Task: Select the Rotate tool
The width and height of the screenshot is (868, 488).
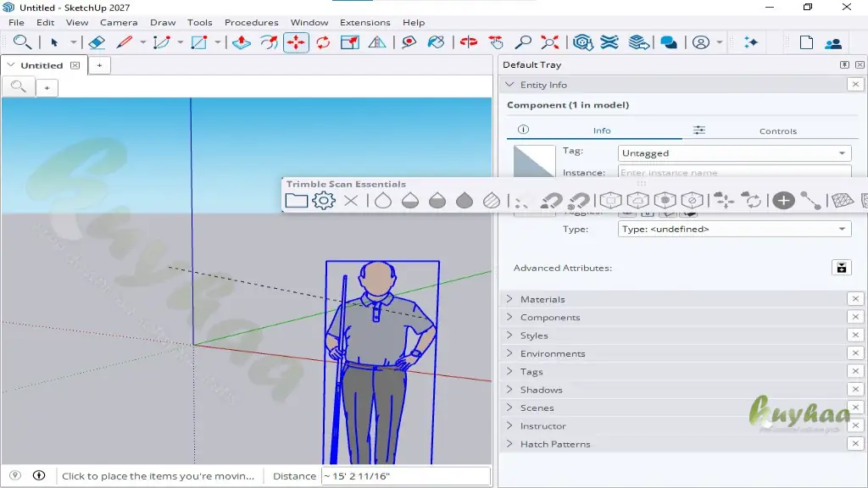Action: 323,42
